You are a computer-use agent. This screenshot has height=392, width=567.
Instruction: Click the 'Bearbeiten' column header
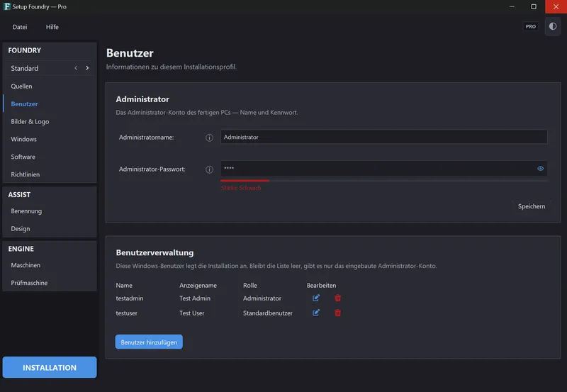321,286
